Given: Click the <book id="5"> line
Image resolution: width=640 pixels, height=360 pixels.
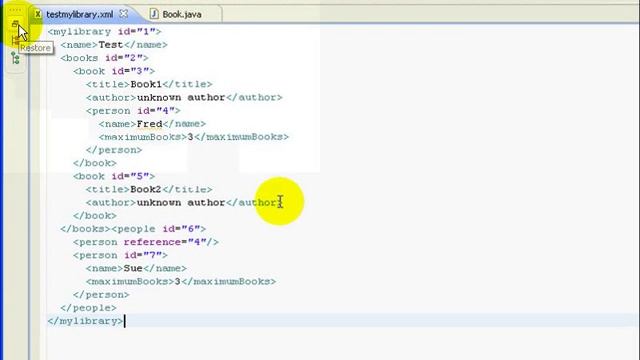Looking at the screenshot, I should 114,176.
